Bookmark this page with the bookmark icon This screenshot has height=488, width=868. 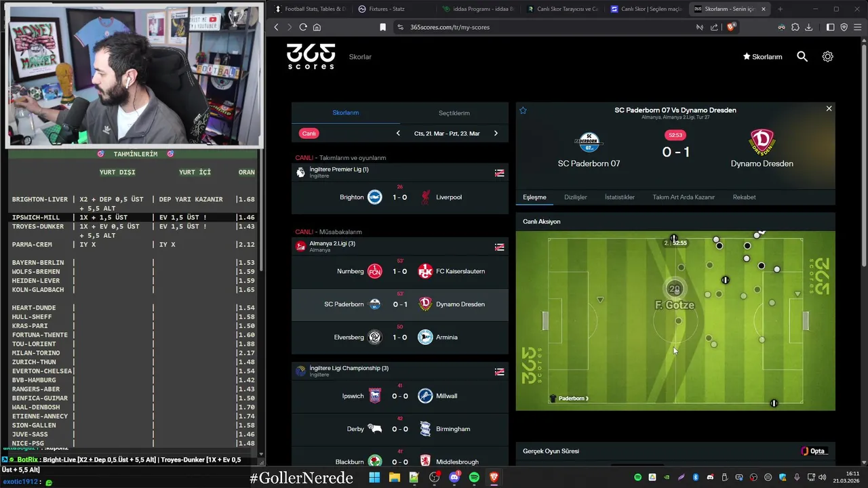coord(382,27)
